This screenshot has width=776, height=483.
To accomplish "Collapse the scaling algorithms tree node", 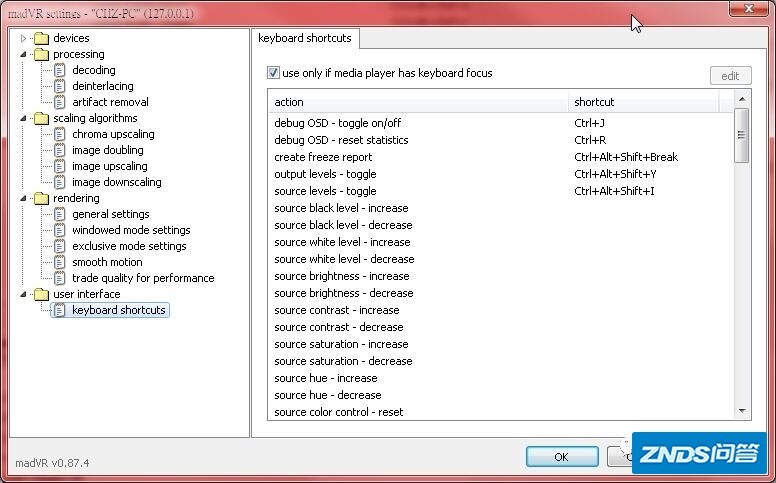I will (23, 118).
